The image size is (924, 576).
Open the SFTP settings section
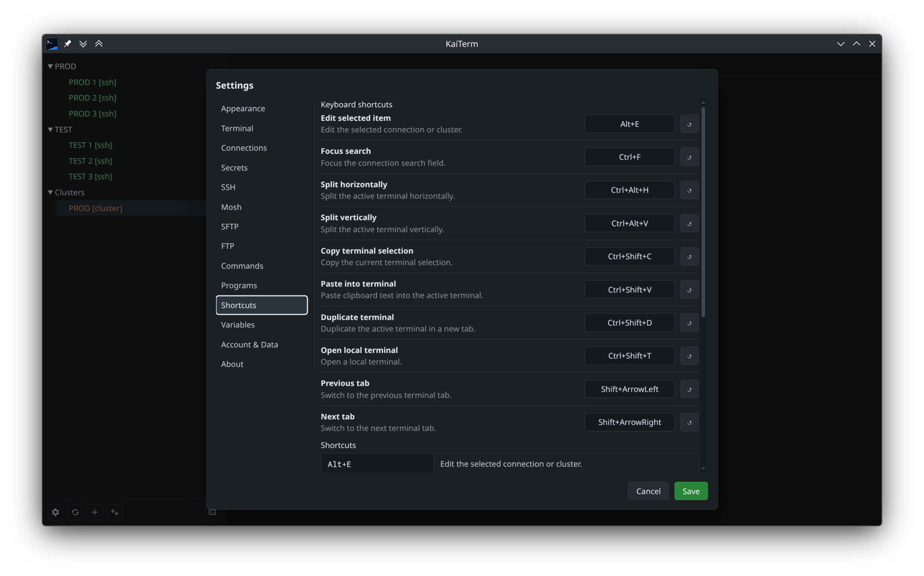coord(262,226)
